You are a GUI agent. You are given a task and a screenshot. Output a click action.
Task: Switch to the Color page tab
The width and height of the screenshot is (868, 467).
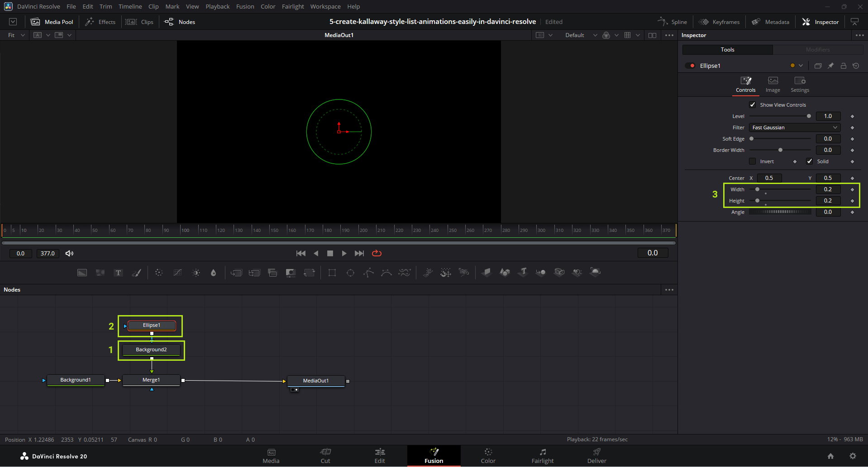(x=488, y=456)
